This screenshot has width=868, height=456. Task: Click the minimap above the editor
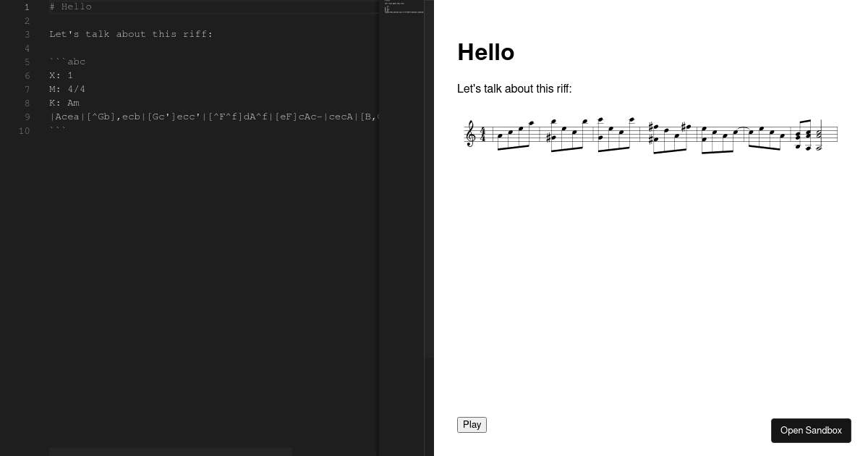click(403, 6)
